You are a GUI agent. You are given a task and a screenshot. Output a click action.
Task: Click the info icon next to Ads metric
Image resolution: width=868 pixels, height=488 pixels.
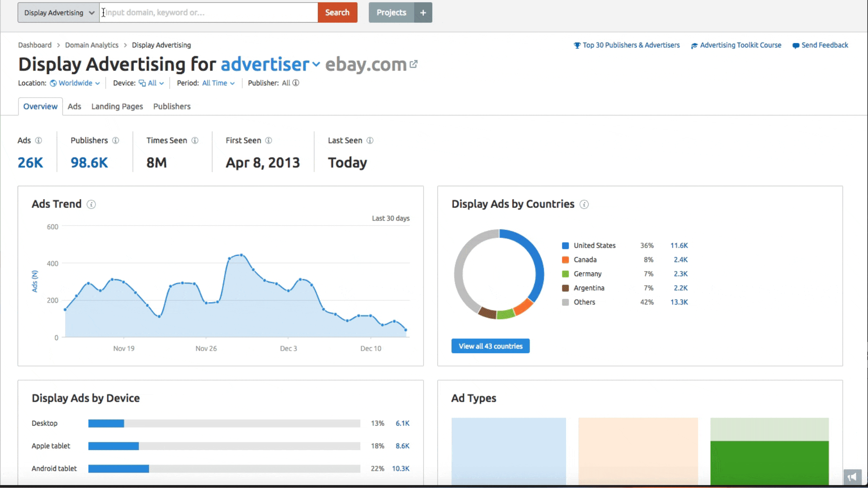(x=38, y=141)
